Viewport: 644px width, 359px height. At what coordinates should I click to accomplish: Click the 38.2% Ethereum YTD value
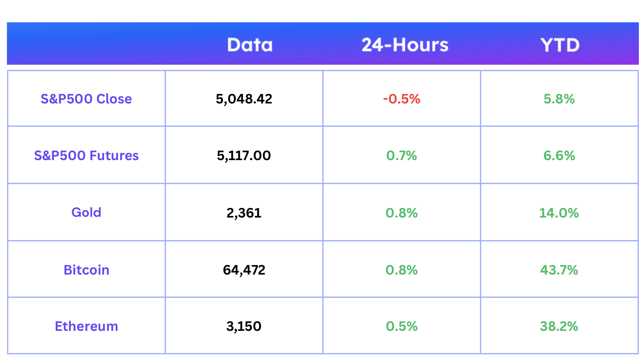point(559,326)
